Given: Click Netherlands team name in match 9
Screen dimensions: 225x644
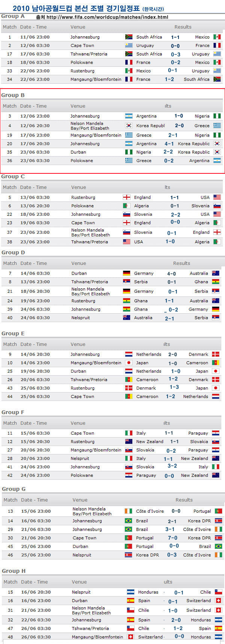Looking at the screenshot, I should pyautogui.click(x=148, y=354).
